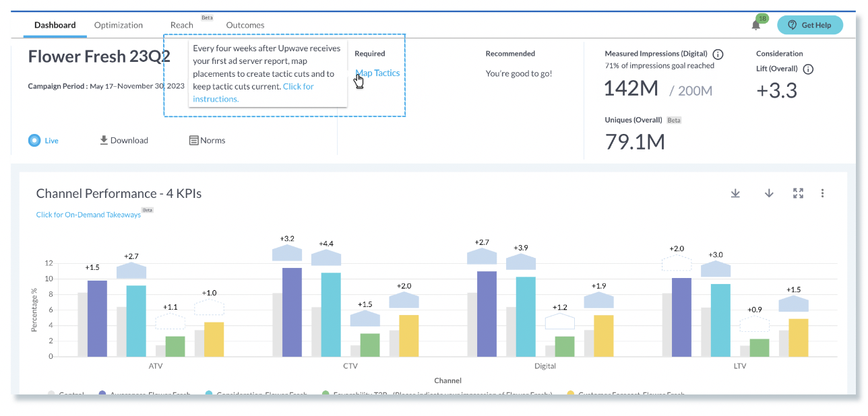Viewport: 868px width, 416px height.
Task: Click the Channel Performance - 4 KPIs heading
Action: coord(119,194)
